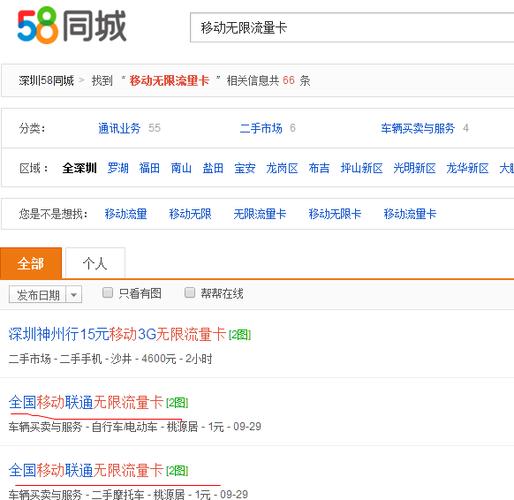
Task: Click the text 车辆买卖与服务 - 二手摩托车 - 桃源居
Action: click(x=96, y=494)
